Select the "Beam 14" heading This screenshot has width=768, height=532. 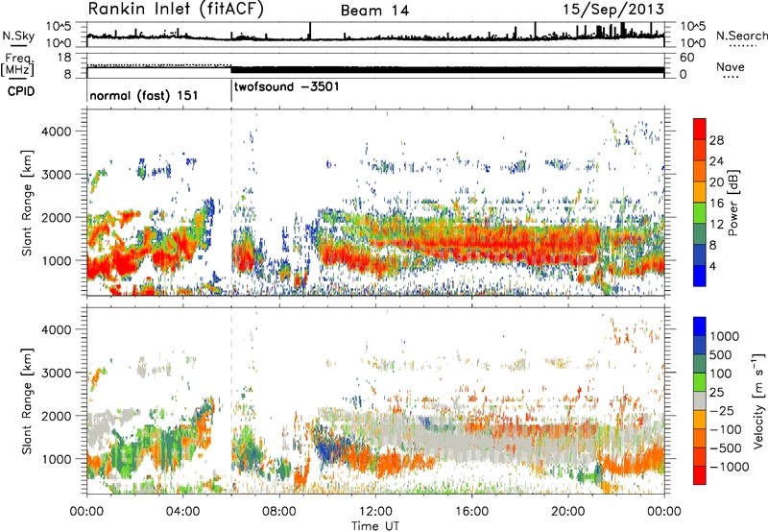(374, 11)
